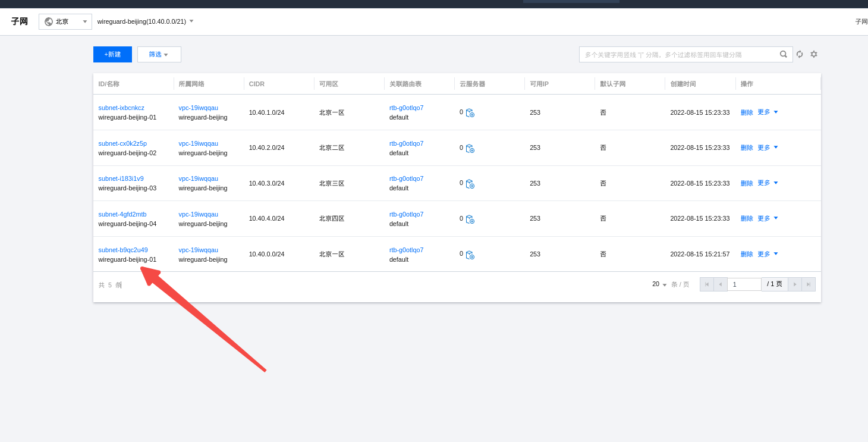The width and height of the screenshot is (868, 442).
Task: Open subnet-ixbcnkcz details link
Action: click(x=121, y=108)
